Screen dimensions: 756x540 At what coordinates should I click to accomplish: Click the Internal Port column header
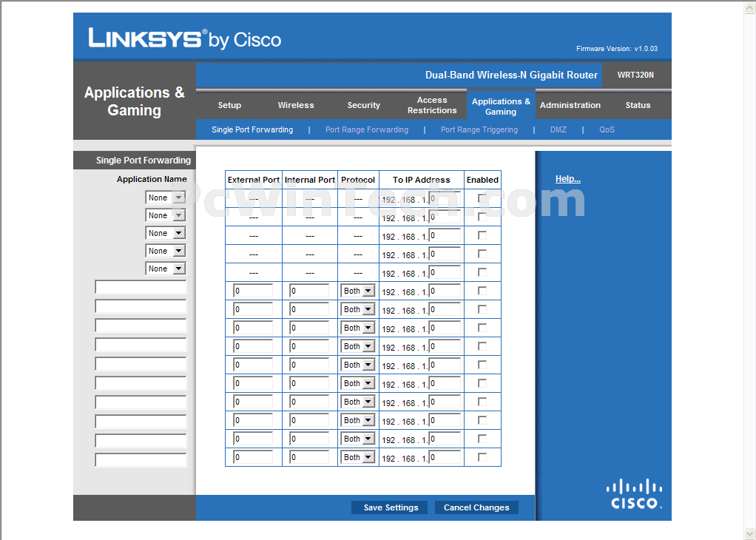(309, 180)
